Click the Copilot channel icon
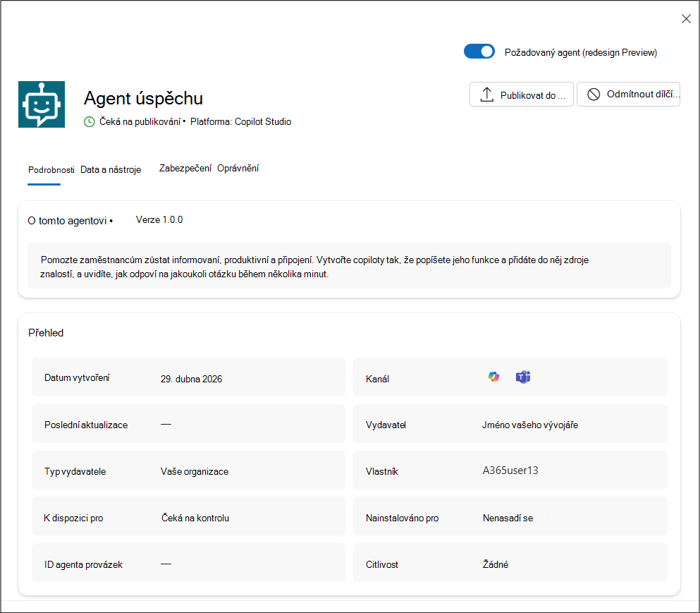Screen dimensions: 700x613 493,377
